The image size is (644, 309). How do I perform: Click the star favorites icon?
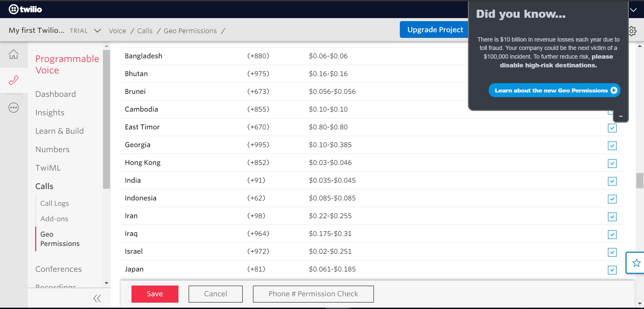636,263
